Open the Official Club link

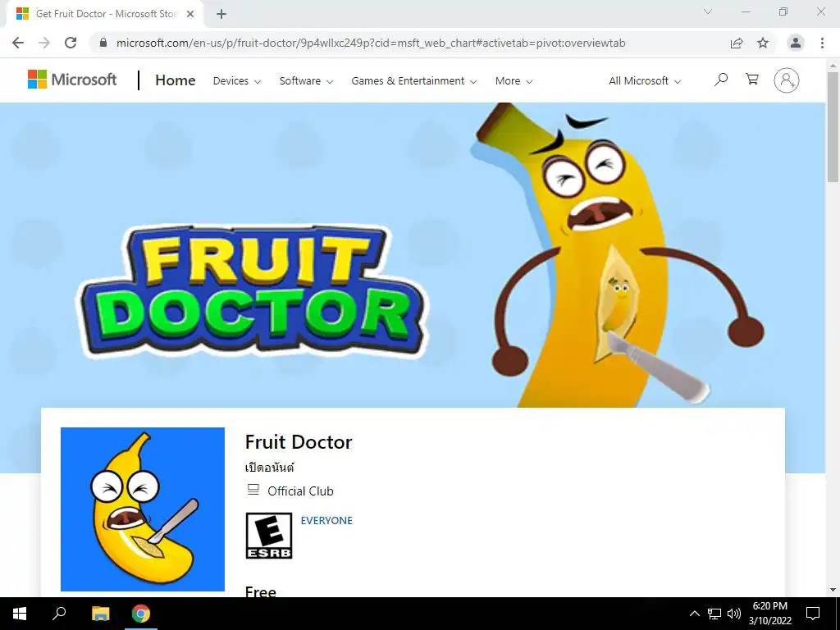300,491
